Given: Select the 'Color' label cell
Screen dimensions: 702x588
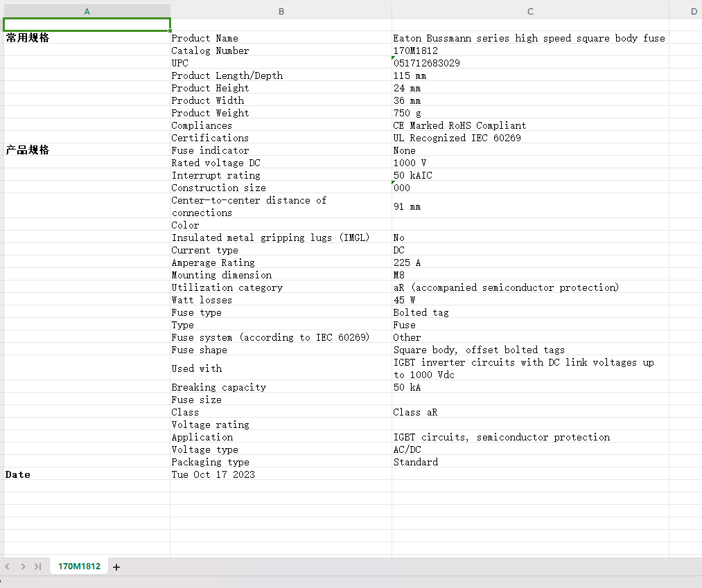Looking at the screenshot, I should click(x=281, y=224).
